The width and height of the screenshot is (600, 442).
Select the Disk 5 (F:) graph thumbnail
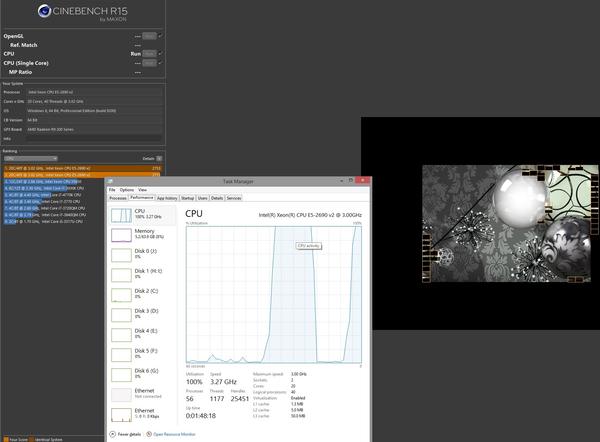121,354
